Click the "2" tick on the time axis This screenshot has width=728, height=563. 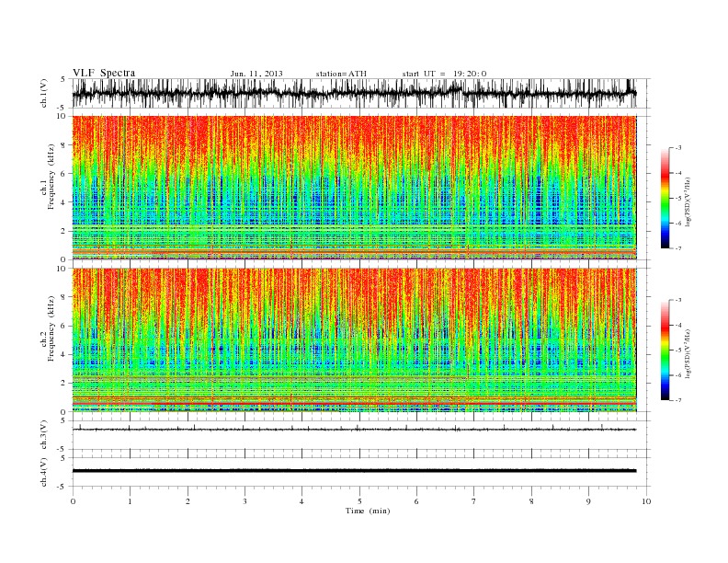(x=188, y=501)
